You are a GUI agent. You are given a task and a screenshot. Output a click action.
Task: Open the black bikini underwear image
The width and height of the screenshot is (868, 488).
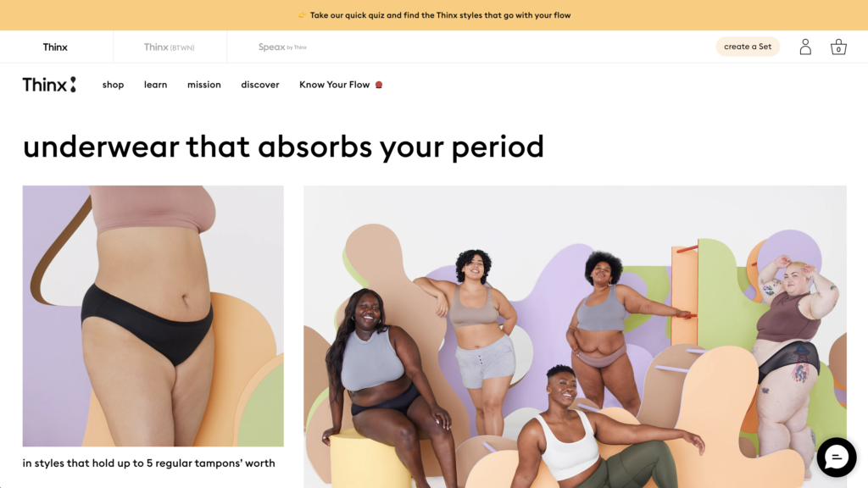153,316
